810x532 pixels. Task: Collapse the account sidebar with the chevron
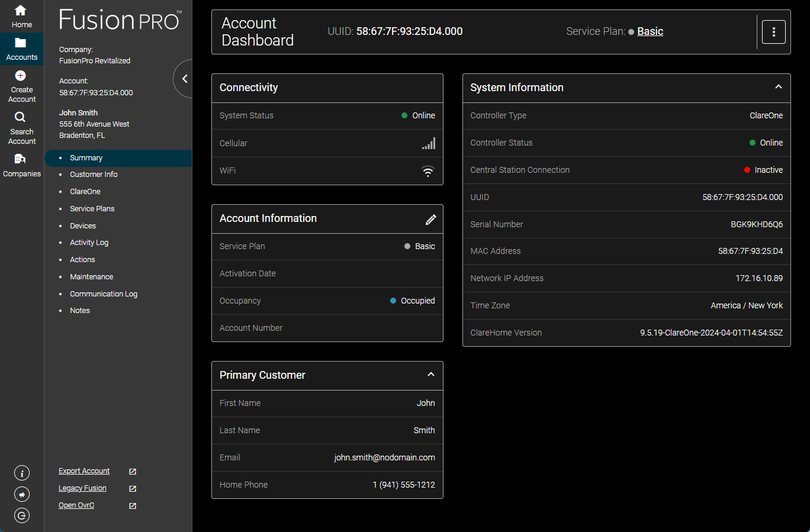[184, 78]
